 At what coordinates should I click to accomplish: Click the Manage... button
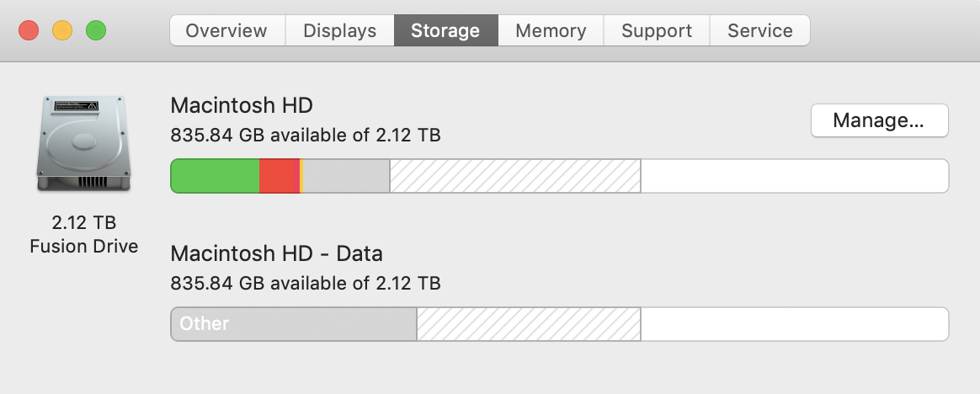pyautogui.click(x=879, y=120)
